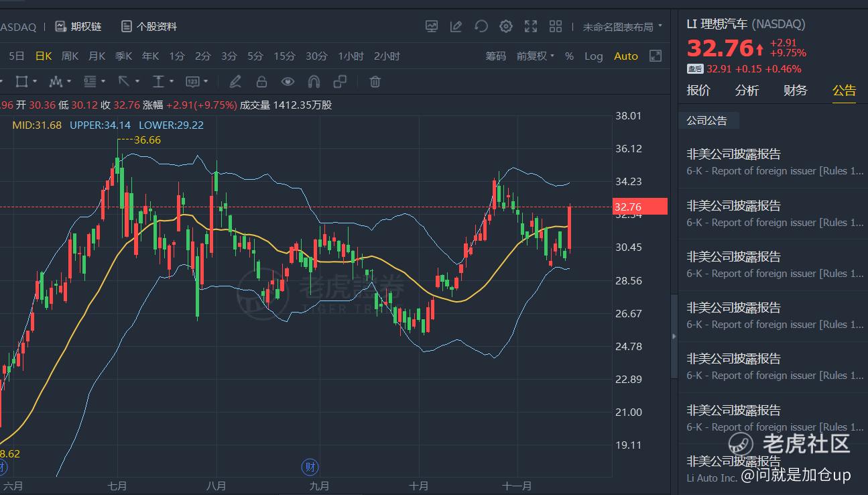Toggle 筹码 chip distribution
Viewport: 868px width, 495px height.
click(x=496, y=56)
